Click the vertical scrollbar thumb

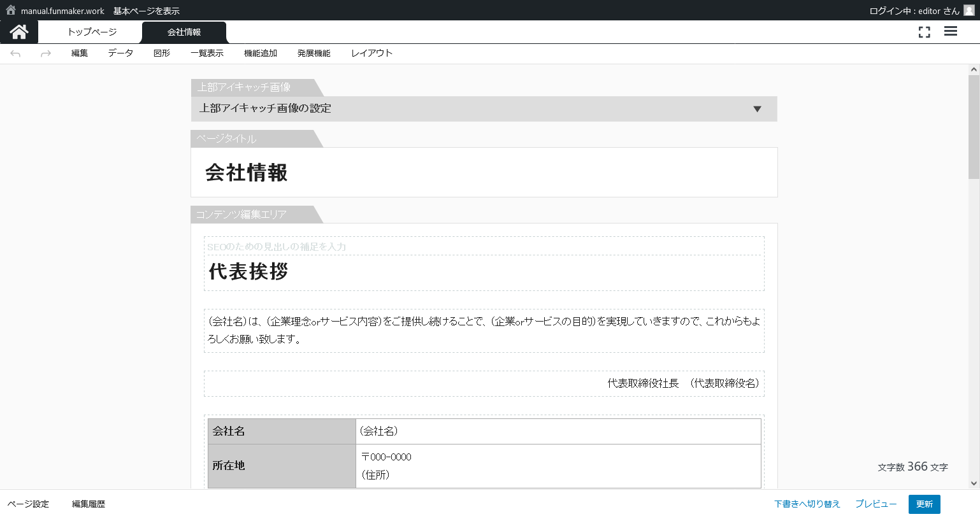(x=974, y=127)
